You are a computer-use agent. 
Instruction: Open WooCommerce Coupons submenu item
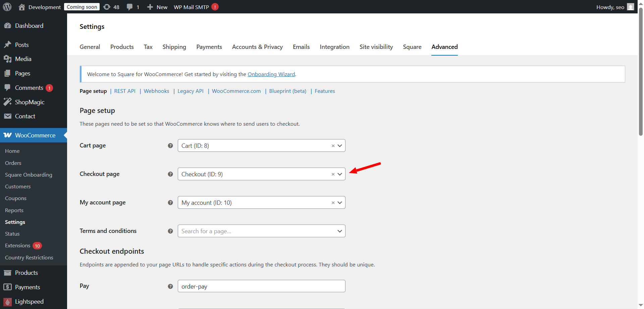[16, 198]
